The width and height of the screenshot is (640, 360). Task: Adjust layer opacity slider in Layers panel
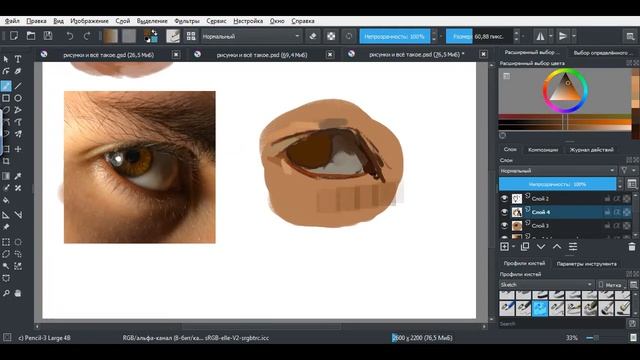(x=558, y=184)
